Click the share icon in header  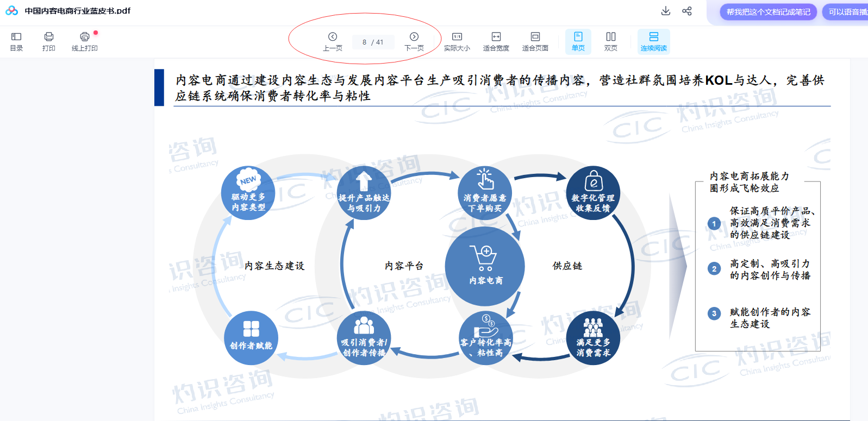(687, 11)
